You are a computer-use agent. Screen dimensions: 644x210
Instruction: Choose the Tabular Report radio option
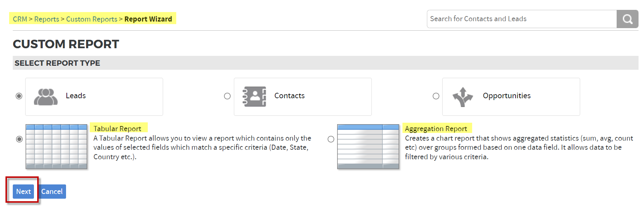tap(19, 139)
